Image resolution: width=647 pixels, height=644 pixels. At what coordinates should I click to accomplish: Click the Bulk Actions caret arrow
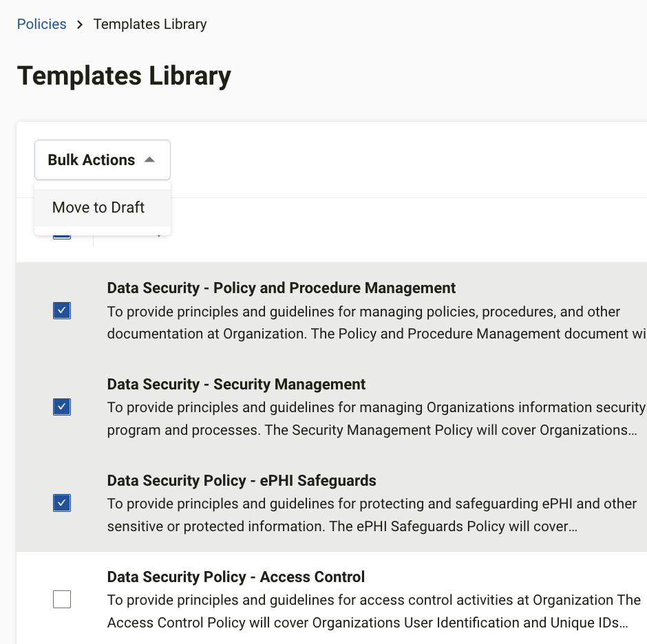[149, 160]
